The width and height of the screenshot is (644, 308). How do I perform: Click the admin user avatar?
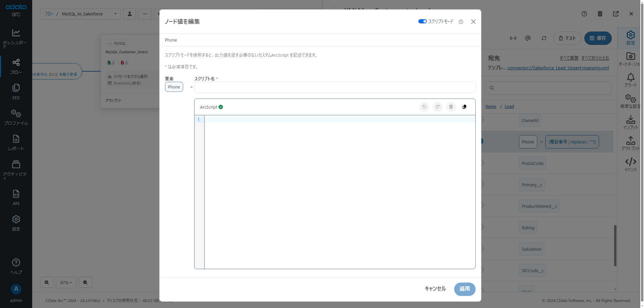point(16,289)
